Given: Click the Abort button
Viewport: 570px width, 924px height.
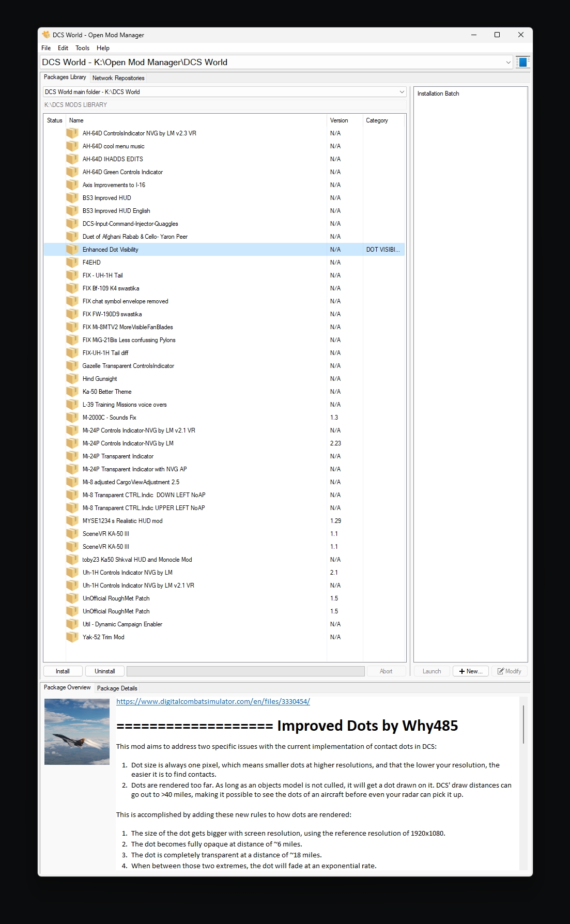Looking at the screenshot, I should coord(386,671).
